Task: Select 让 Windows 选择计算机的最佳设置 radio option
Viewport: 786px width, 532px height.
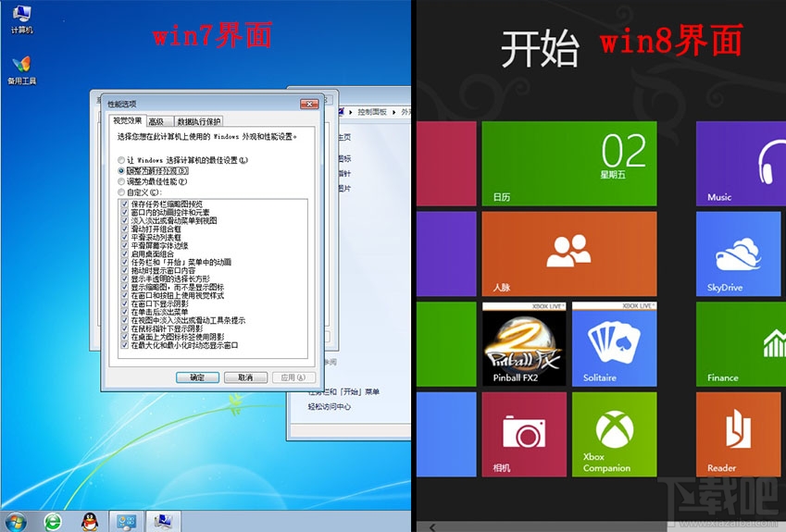Action: (121, 160)
